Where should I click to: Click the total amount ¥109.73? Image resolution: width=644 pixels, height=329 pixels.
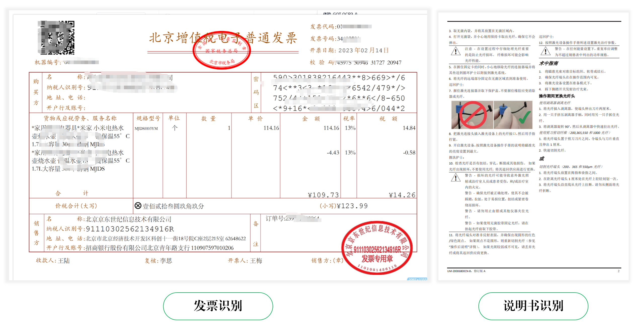pyautogui.click(x=323, y=195)
